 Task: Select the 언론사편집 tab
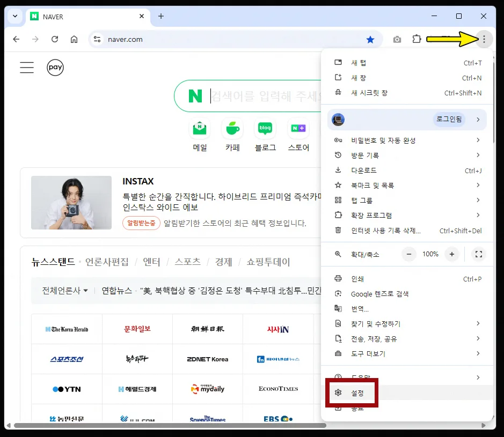click(107, 262)
